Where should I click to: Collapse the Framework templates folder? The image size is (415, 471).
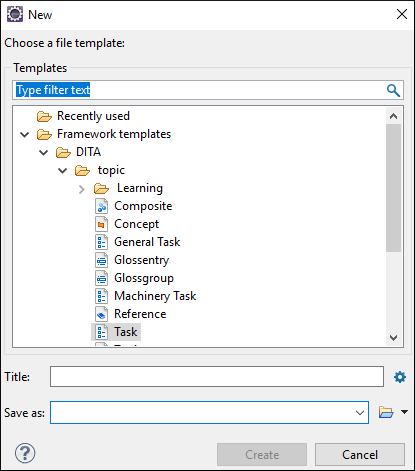point(25,135)
